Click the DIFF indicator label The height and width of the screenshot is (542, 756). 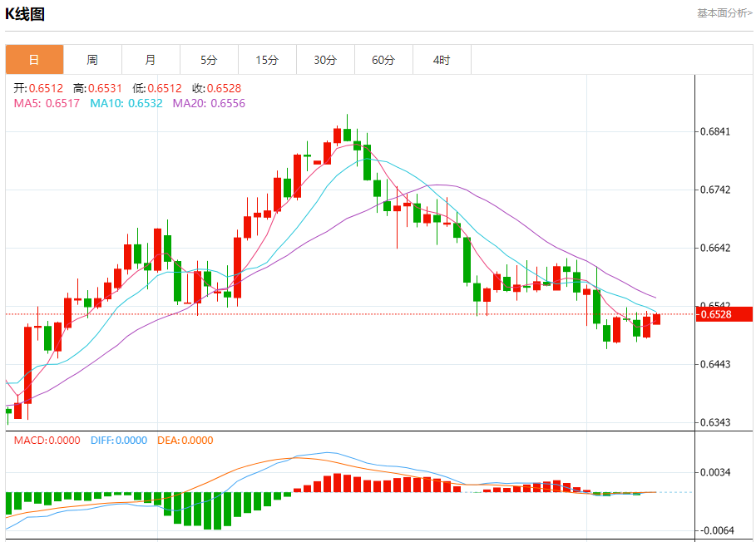(x=118, y=441)
